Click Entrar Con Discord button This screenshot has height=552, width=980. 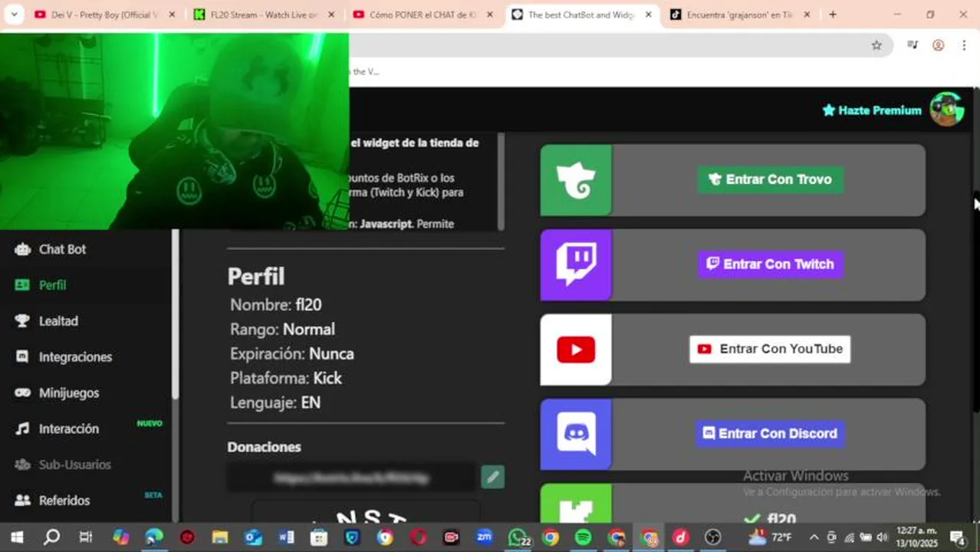tap(770, 433)
